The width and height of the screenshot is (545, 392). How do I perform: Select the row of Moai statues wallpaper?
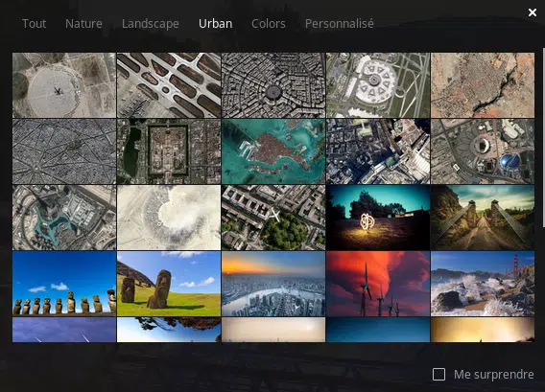point(64,284)
